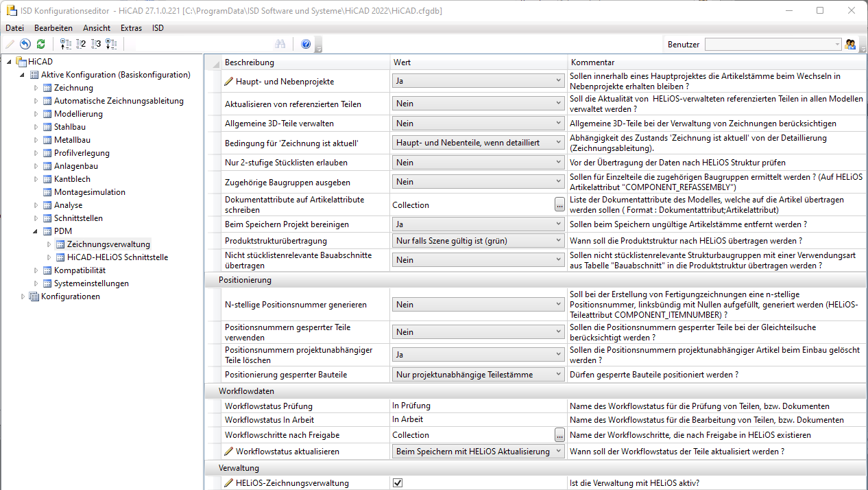Click the collapse tree levels up icon
The height and width of the screenshot is (490, 868).
point(66,44)
